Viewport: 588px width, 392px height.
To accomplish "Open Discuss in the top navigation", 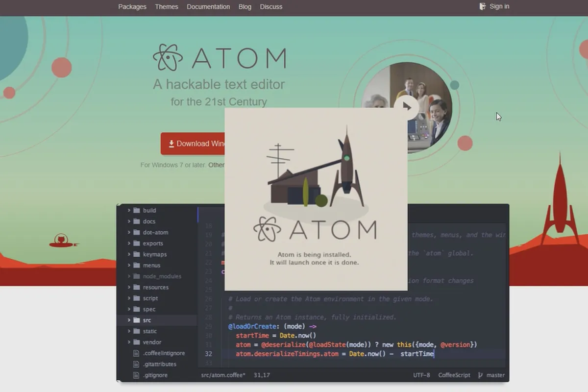I will point(271,7).
